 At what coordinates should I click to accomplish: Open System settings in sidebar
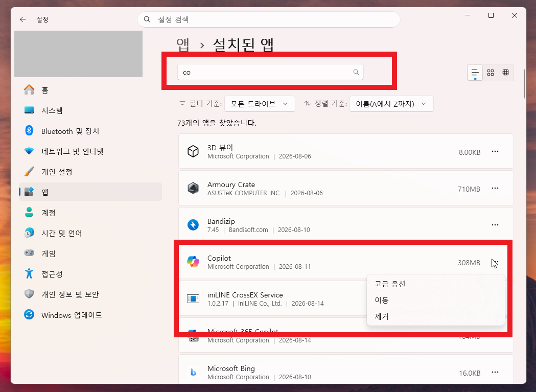click(x=90, y=110)
